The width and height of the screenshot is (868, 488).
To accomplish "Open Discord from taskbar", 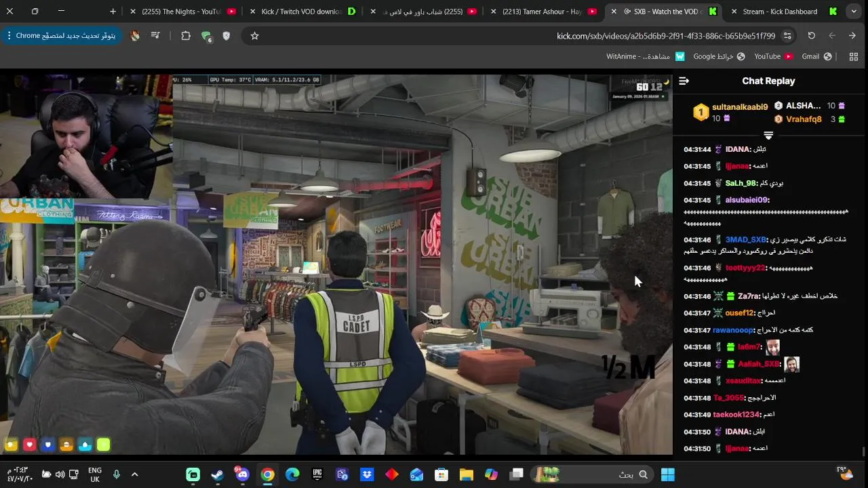I will [242, 474].
